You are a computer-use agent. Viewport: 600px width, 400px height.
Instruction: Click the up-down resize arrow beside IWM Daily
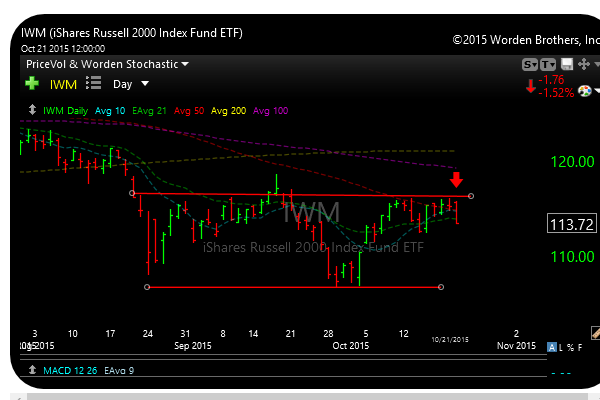tap(33, 110)
